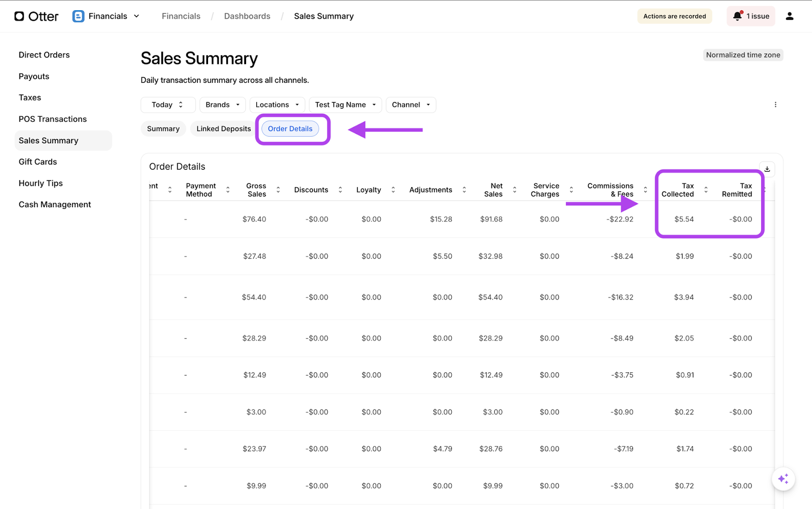Open the Today date range selector
The image size is (812, 509).
click(x=167, y=105)
